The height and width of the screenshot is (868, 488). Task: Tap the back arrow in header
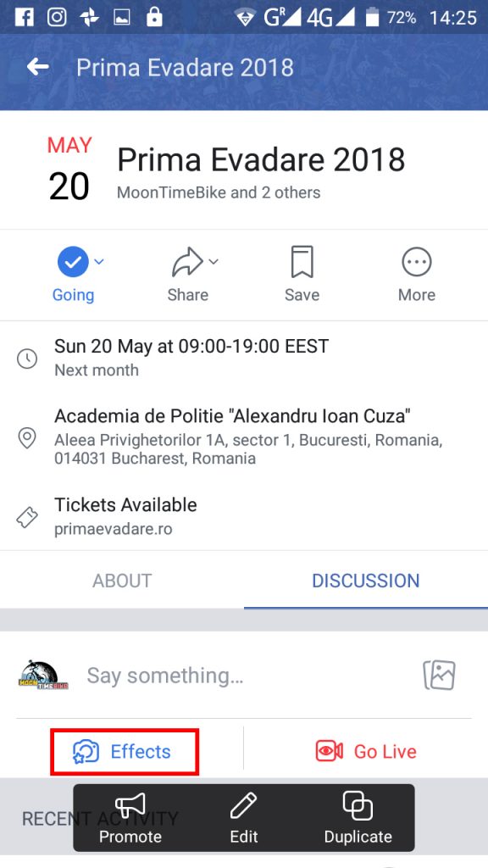pos(37,68)
